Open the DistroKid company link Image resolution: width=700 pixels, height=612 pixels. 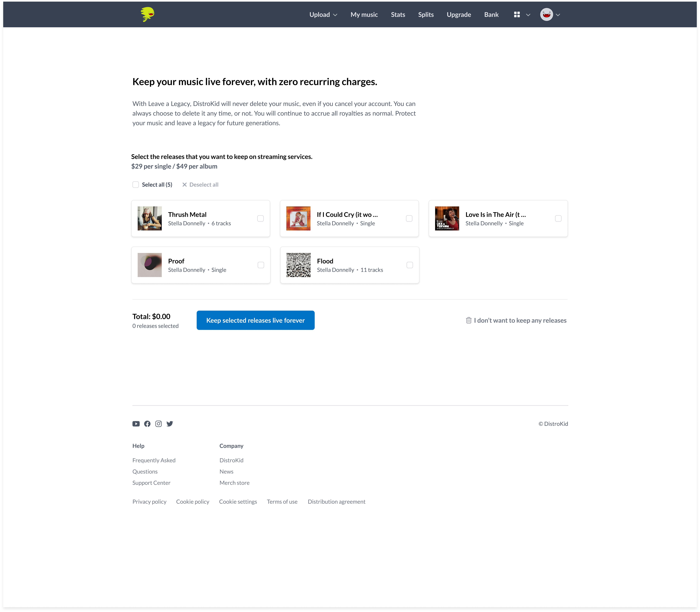coord(232,460)
